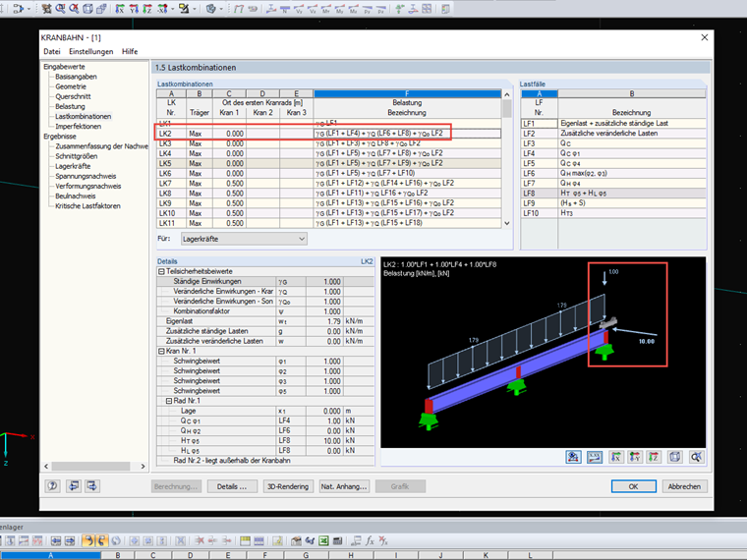Image resolution: width=747 pixels, height=560 pixels.
Task: Confirm with the OK button
Action: pyautogui.click(x=634, y=486)
